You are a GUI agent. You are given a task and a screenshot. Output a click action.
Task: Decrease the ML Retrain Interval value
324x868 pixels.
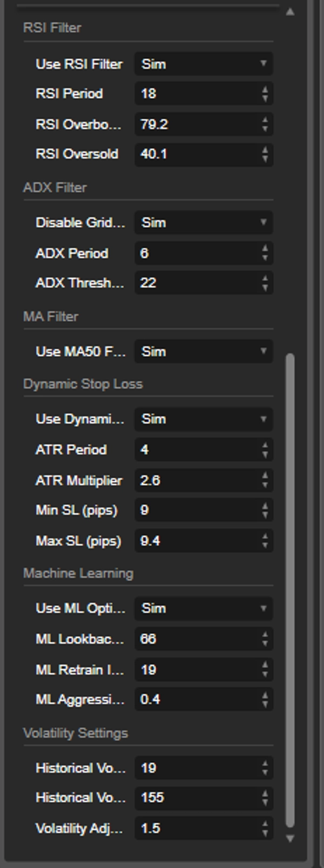(265, 674)
